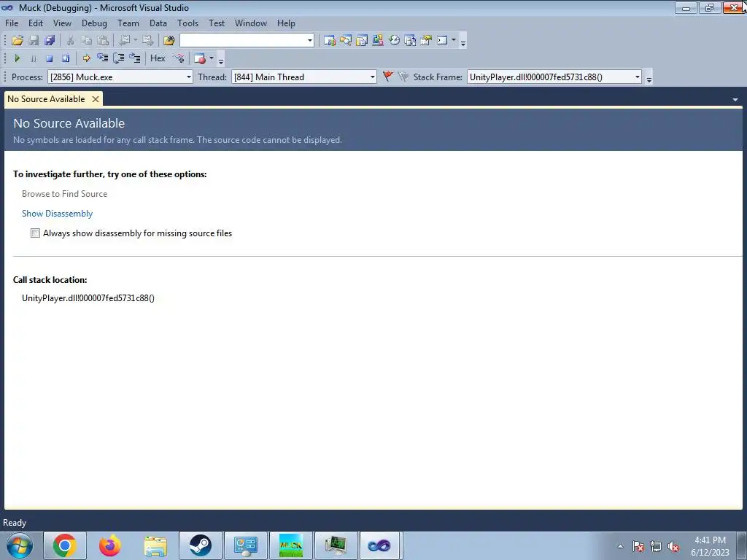This screenshot has width=747, height=560.
Task: Click the Windows Start button
Action: (x=20, y=545)
